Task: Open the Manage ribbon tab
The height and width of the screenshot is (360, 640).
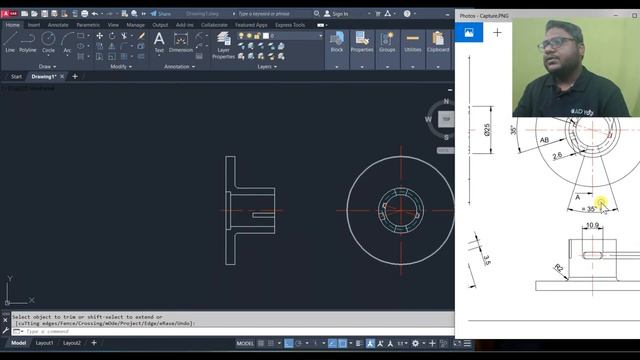Action: point(136,25)
